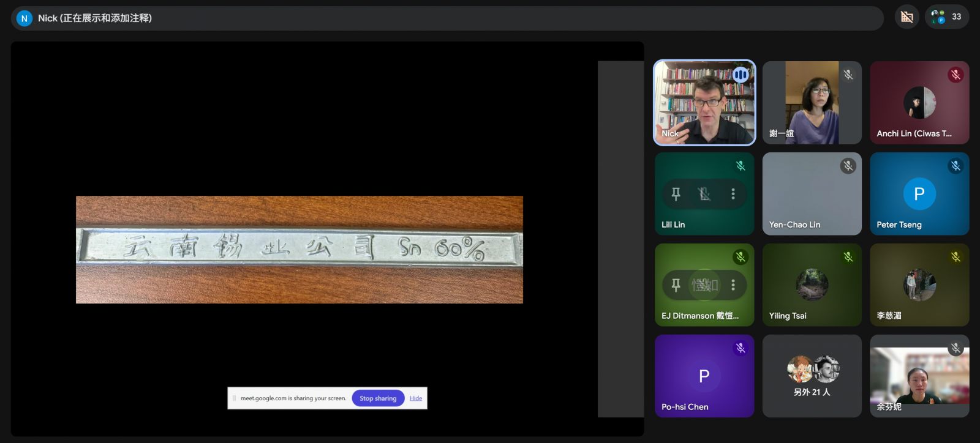Click muted mic icon on Peter Tseng tile

pos(956,166)
